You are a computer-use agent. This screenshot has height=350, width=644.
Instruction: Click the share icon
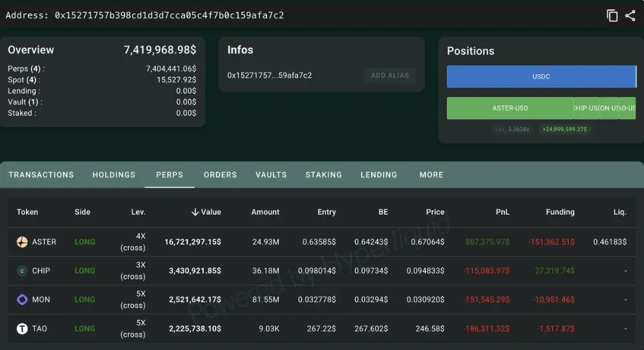[631, 15]
